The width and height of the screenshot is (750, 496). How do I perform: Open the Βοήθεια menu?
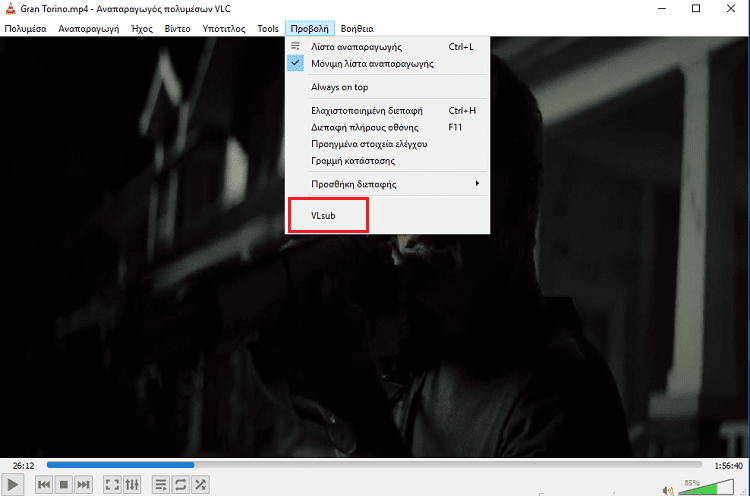357,29
